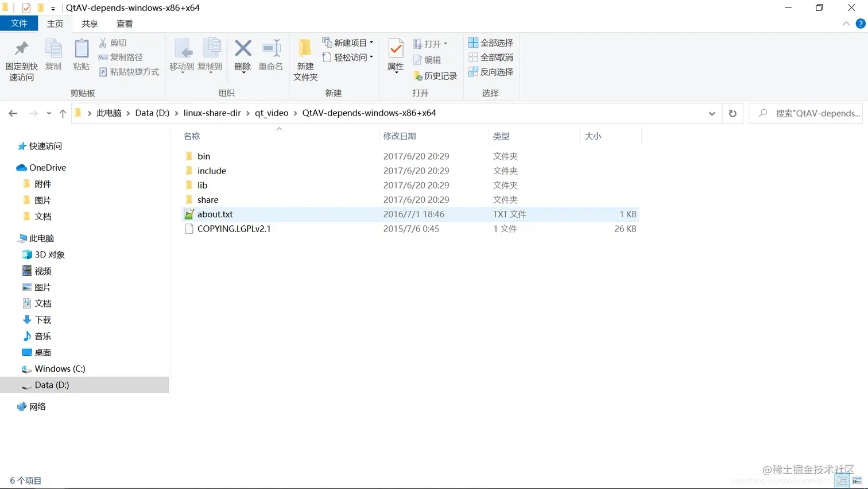The image size is (868, 489).
Task: Click the Cut scissors button
Action: point(113,43)
